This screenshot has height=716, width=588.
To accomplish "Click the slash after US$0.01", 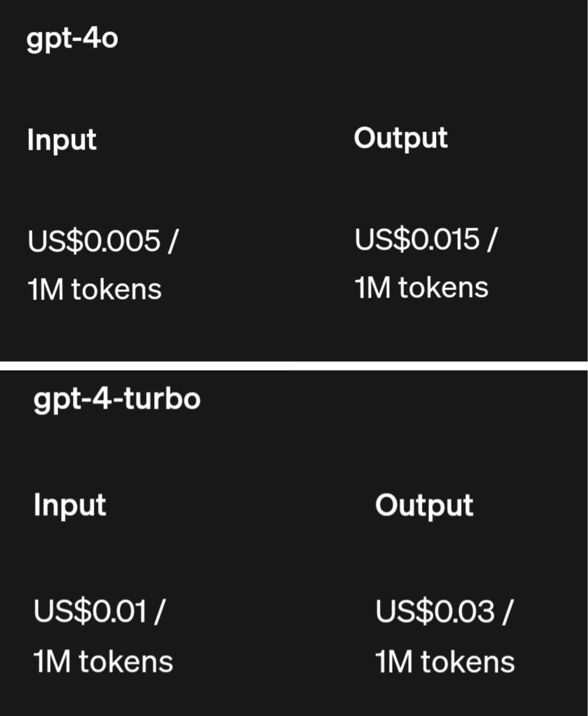I will [159, 611].
